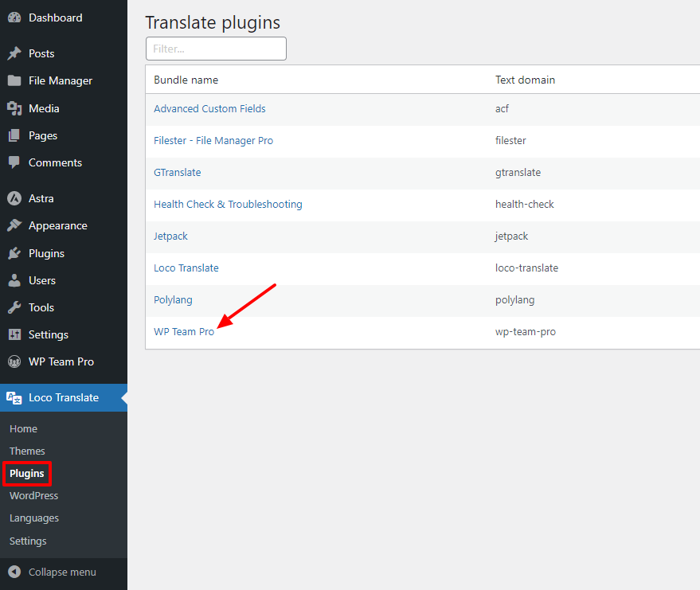This screenshot has width=700, height=590.
Task: Click the WP Team Pro group icon
Action: pyautogui.click(x=14, y=362)
